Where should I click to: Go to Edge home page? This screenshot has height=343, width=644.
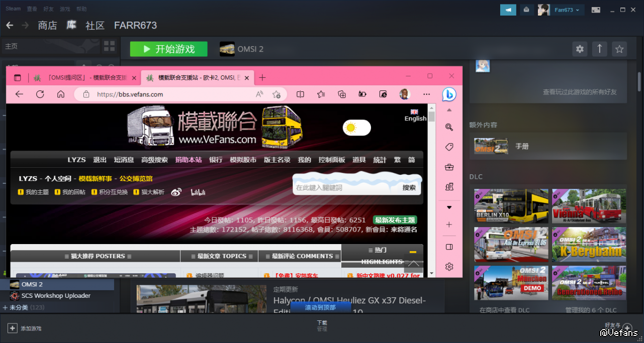(x=61, y=94)
